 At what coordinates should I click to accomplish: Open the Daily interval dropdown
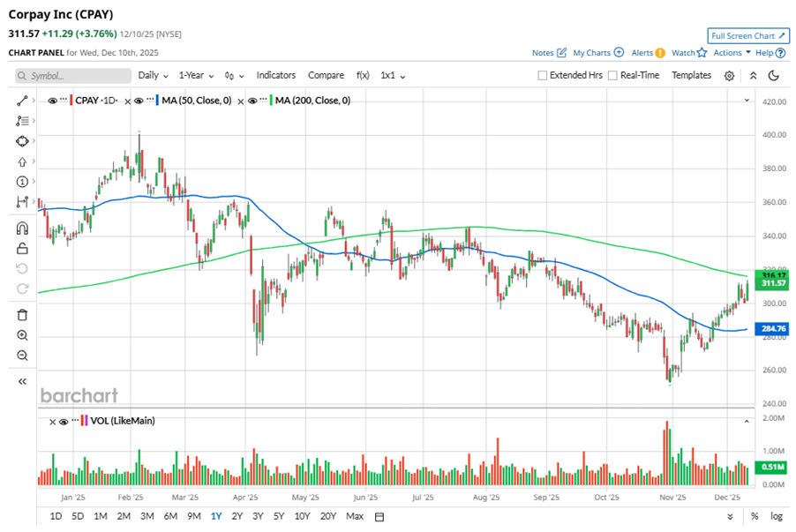(153, 75)
